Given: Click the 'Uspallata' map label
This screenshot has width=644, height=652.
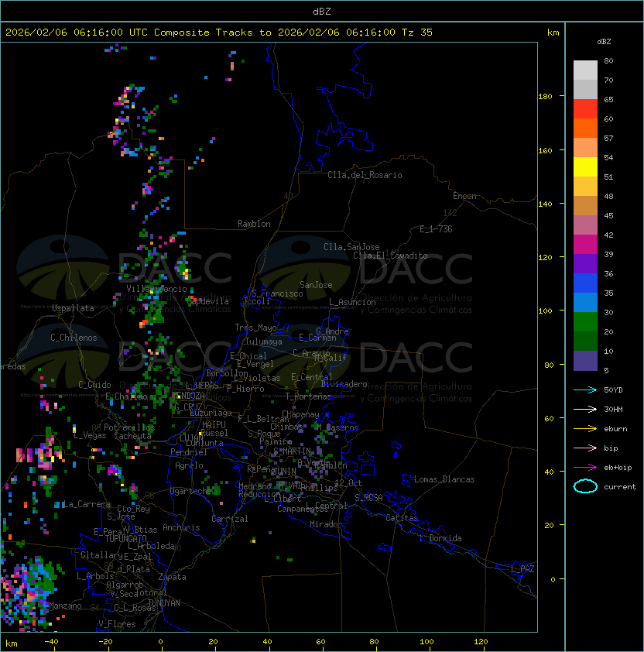Looking at the screenshot, I should pos(73,308).
